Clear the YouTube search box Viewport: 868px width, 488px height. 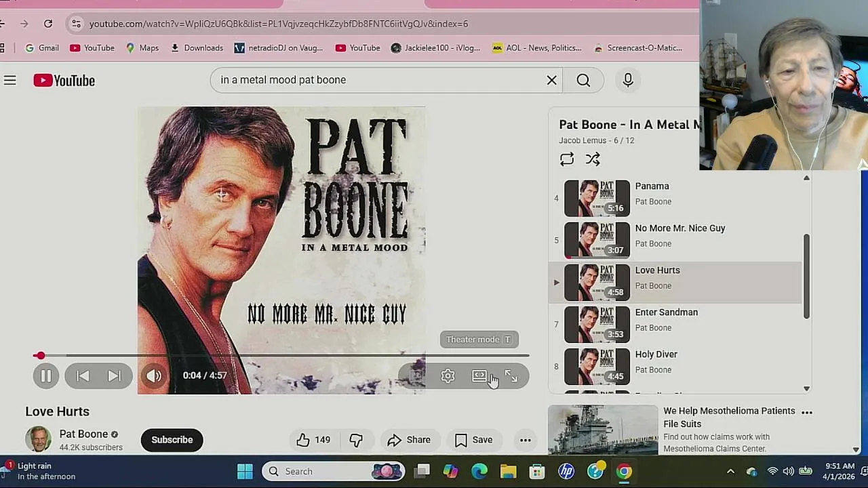[552, 80]
